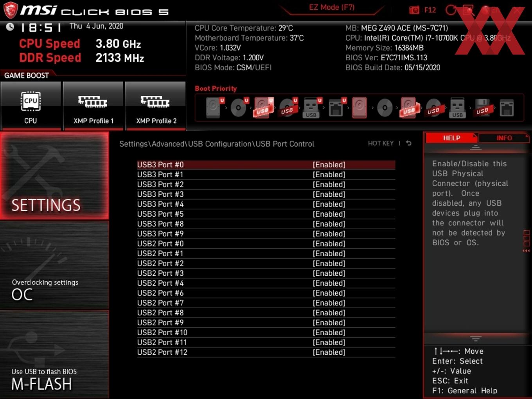The height and width of the screenshot is (399, 532).
Task: Open the [Enabled] value for USB2 Port #4
Action: pyautogui.click(x=329, y=283)
